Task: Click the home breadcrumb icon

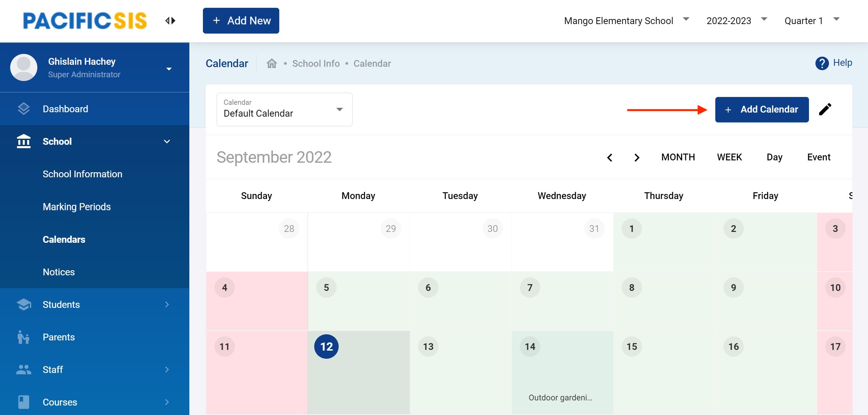Action: coord(271,63)
